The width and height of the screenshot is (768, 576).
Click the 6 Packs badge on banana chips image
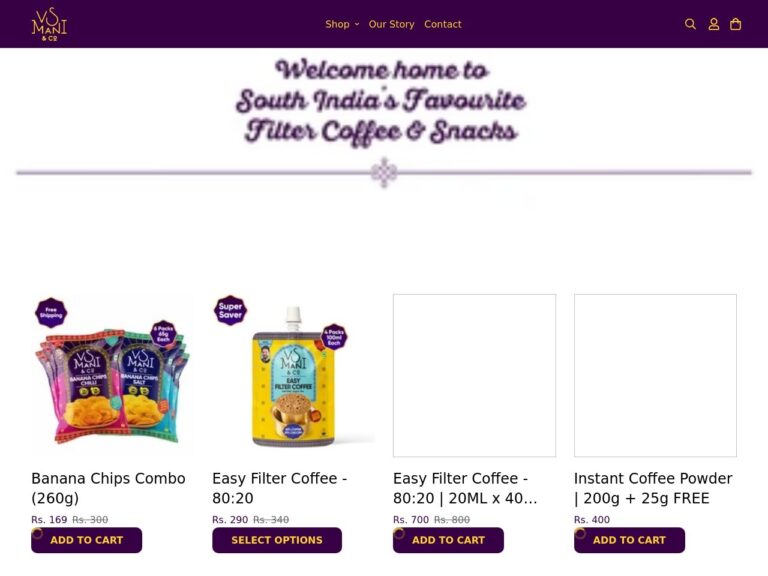point(163,333)
